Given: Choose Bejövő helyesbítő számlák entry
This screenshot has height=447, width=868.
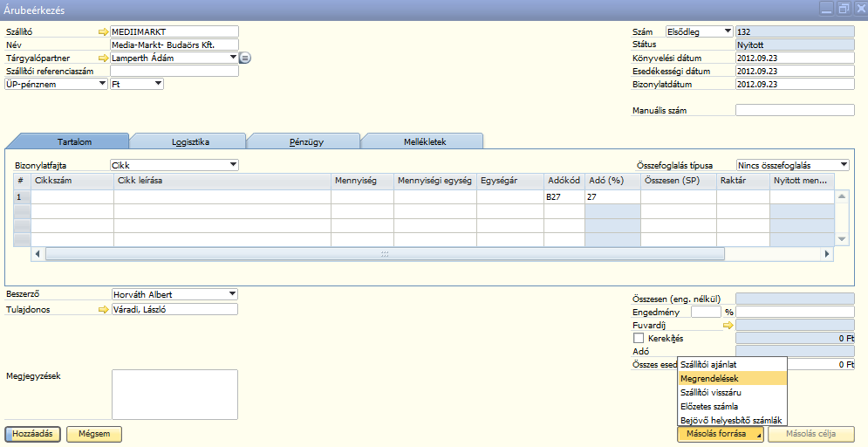Looking at the screenshot, I should coord(732,420).
